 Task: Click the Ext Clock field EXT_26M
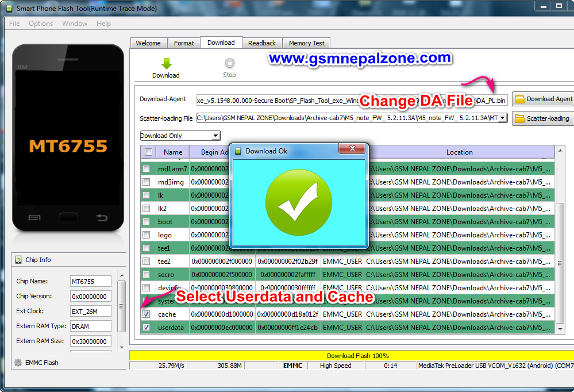pos(90,312)
